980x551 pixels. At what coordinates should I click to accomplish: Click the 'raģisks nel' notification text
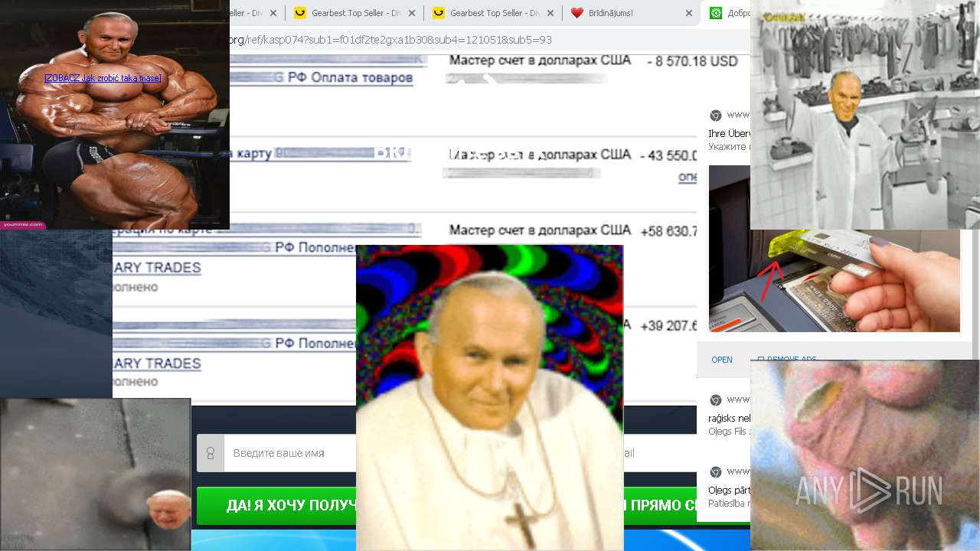pos(729,419)
